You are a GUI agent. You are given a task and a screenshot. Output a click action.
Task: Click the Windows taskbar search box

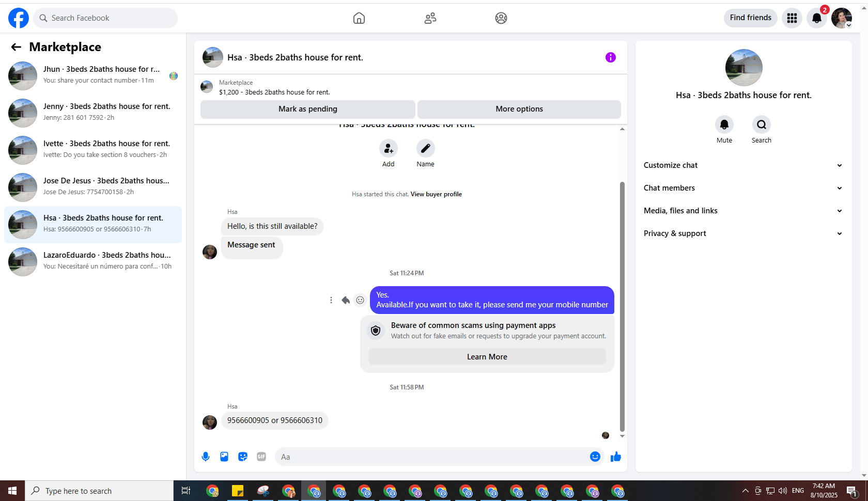(x=99, y=491)
